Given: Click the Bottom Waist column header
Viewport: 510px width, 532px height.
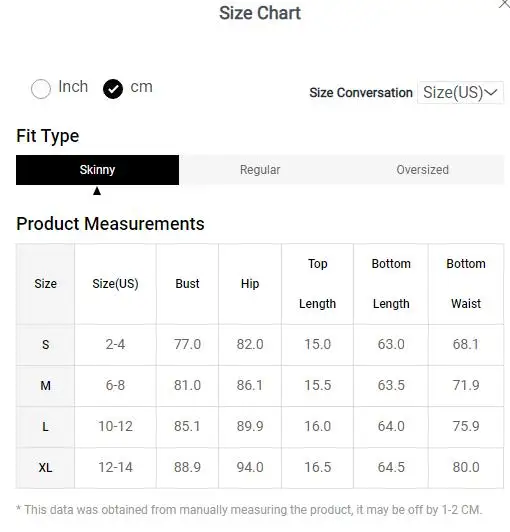Looking at the screenshot, I should (x=466, y=284).
